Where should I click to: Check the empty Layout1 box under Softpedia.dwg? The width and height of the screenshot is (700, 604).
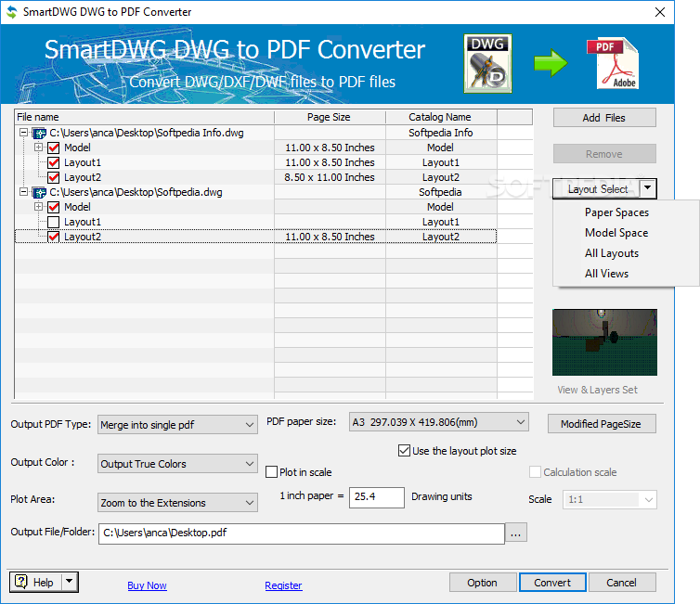[54, 222]
